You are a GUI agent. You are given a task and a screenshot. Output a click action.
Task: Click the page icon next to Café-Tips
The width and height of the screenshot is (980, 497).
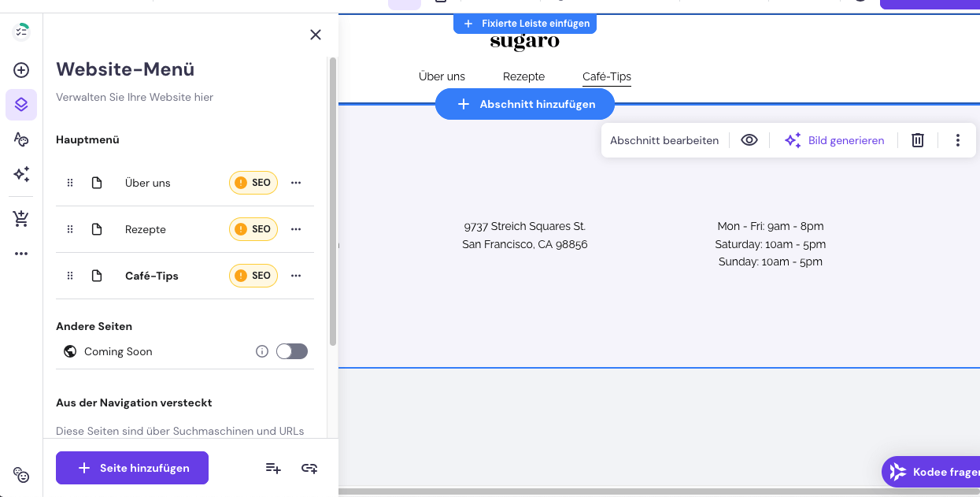pos(97,276)
